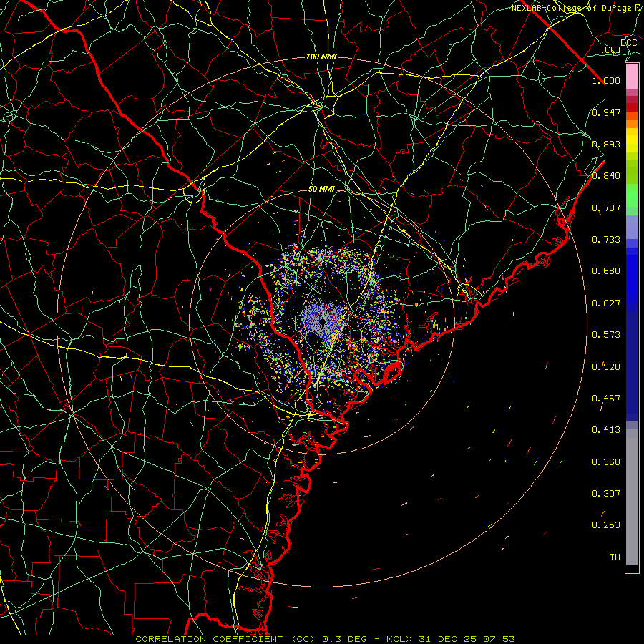Click the 0.3 DEG elevation text

[345, 639]
